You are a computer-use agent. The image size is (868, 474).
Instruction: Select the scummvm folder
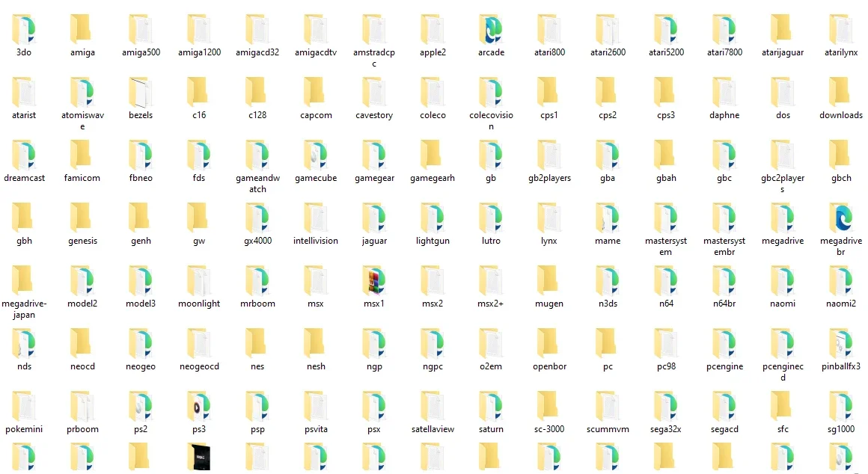pyautogui.click(x=608, y=406)
